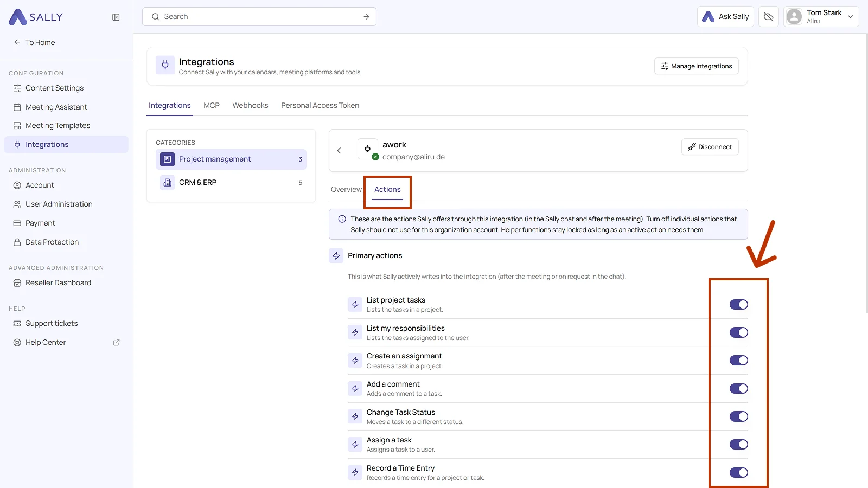Click the Sally logo in the sidebar

[x=36, y=17]
